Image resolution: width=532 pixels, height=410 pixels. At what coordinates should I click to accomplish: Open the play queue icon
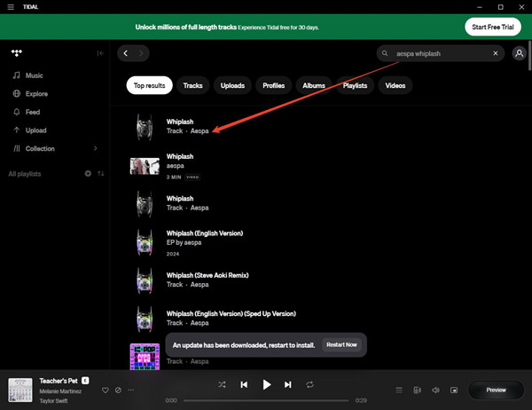399,390
